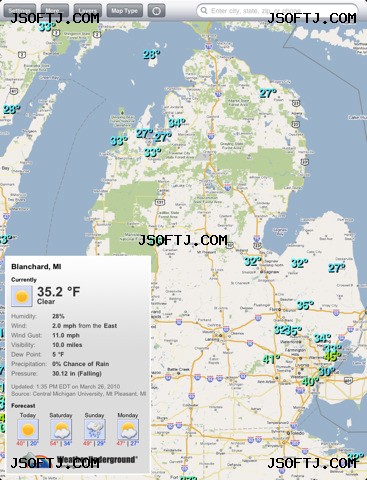The image size is (367, 480).
Task: Open the Settings toolbar button
Action: pos(20,11)
